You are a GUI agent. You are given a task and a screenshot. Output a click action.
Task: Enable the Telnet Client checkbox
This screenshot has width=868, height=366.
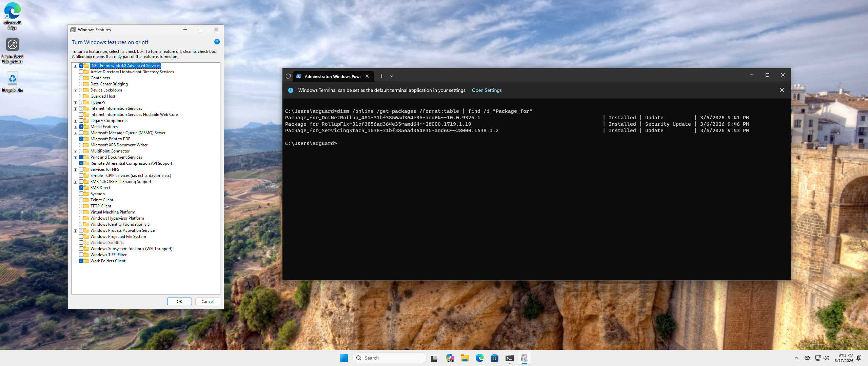pyautogui.click(x=81, y=200)
